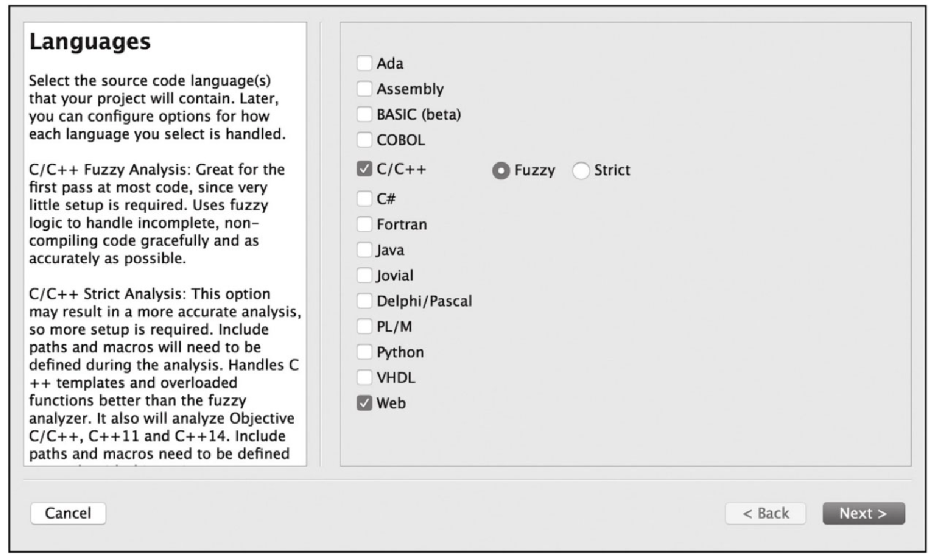Enable the Python language checkbox

(x=364, y=352)
